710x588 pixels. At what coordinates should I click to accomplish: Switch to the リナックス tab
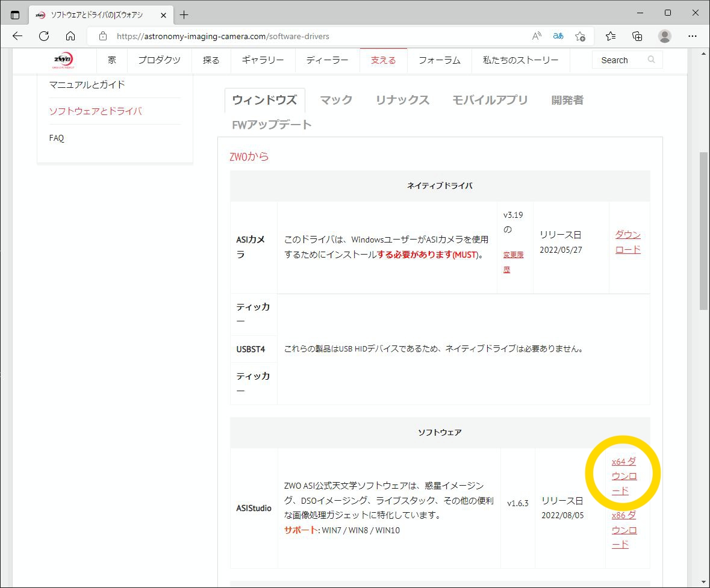pyautogui.click(x=402, y=100)
